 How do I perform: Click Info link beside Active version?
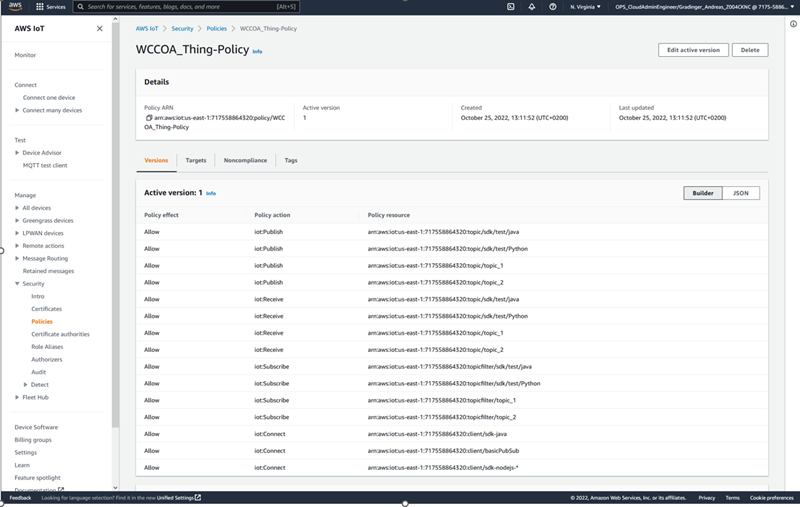(x=211, y=193)
